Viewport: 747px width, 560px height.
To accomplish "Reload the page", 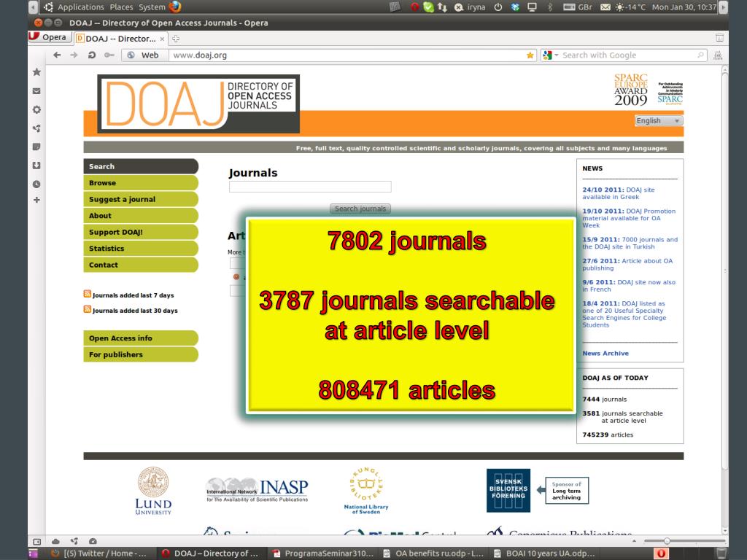I will click(91, 55).
